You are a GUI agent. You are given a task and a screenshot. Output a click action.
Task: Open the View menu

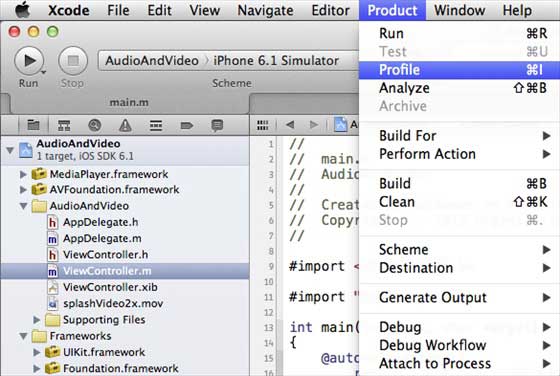pos(204,10)
